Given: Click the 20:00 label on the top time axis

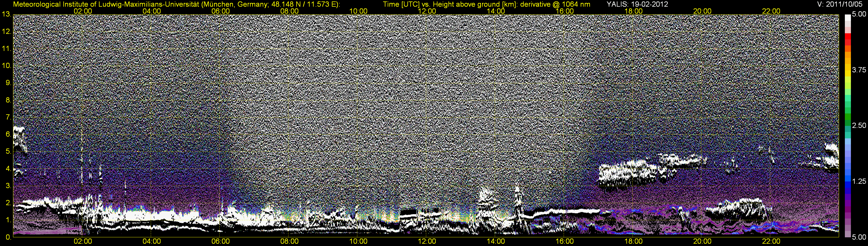Looking at the screenshot, I should tap(702, 11).
